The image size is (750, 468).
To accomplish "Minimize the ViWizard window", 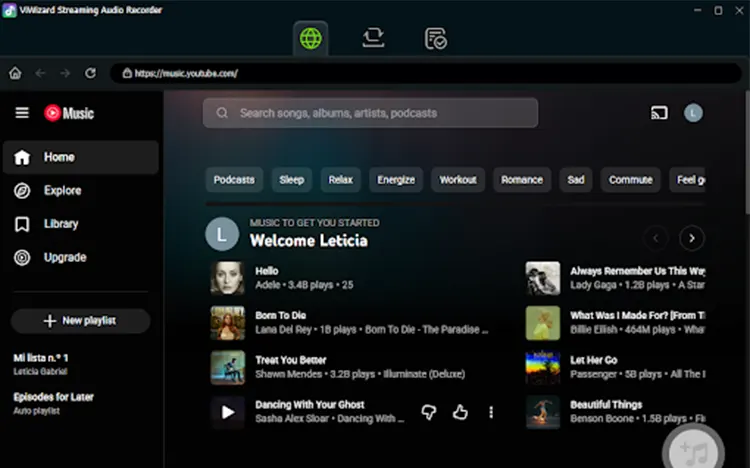I will click(697, 11).
